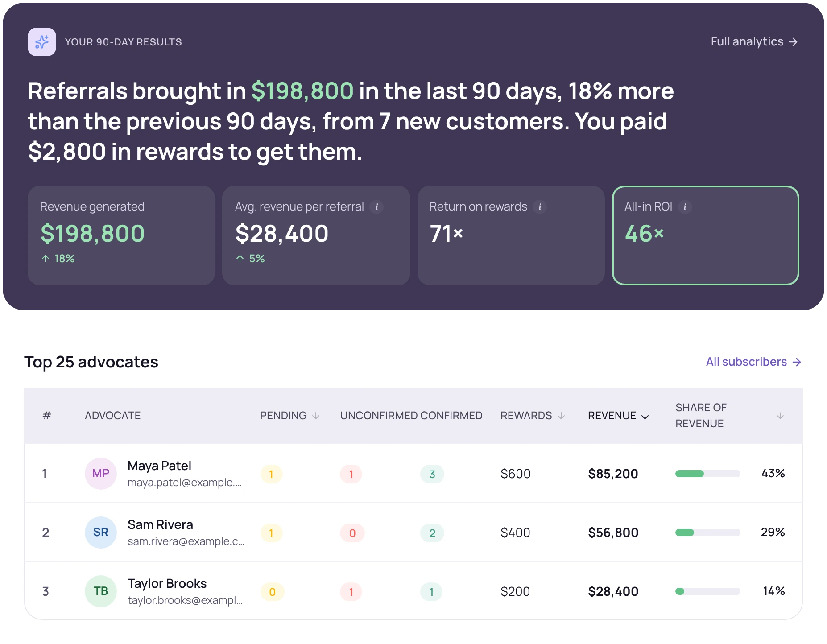Open Maya Patel advocate name
Screen dimensions: 827x644
159,466
